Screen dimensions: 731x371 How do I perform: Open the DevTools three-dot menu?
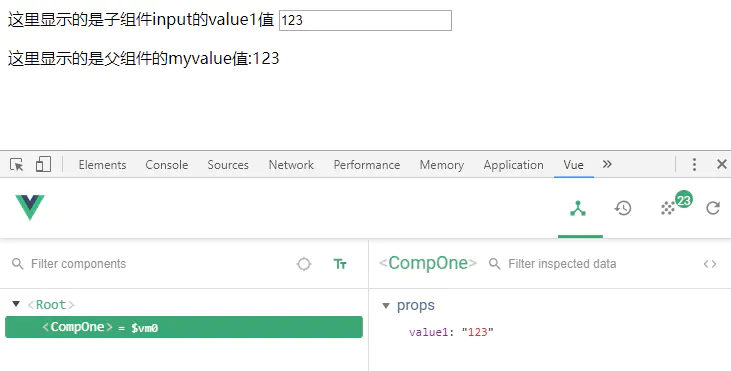tap(694, 165)
